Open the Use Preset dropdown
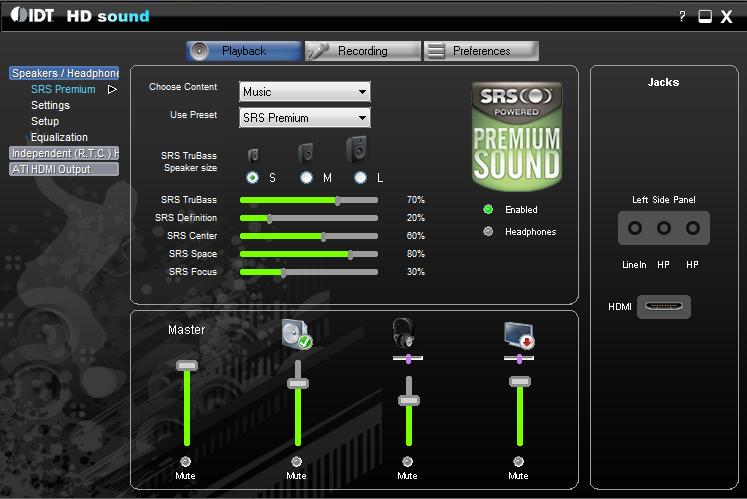This screenshot has height=499, width=747. 305,117
